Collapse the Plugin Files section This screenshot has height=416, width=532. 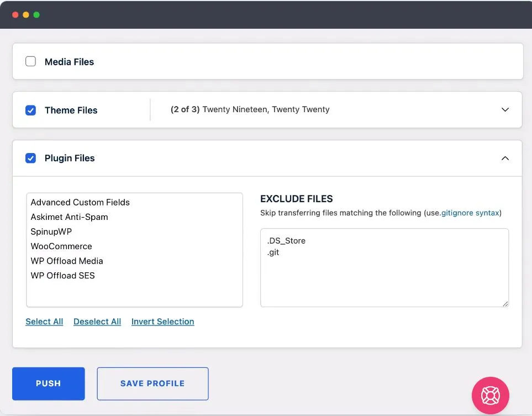(x=504, y=158)
